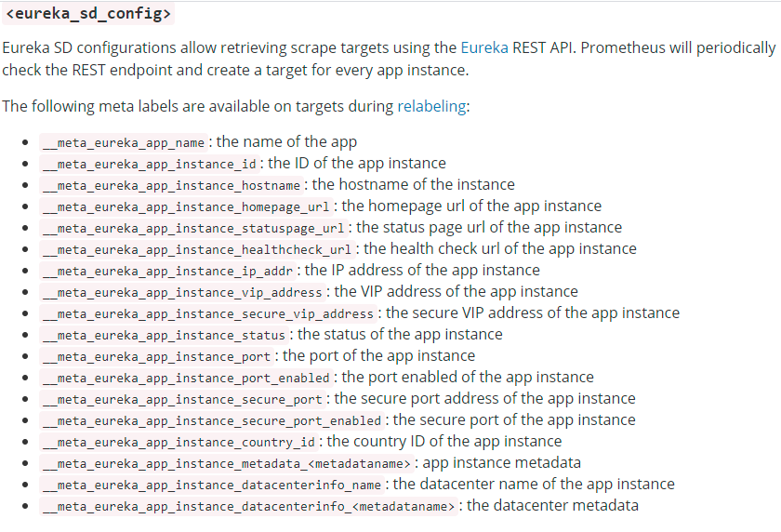Open the Eureka hyperlink
Screen dimensions: 781x532
(x=484, y=47)
